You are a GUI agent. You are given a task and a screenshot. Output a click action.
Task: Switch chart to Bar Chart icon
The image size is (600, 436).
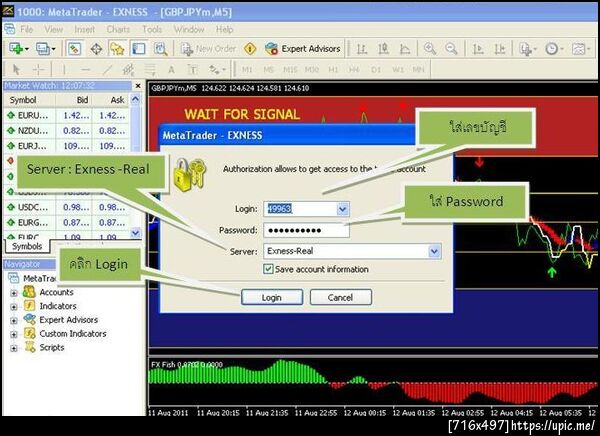tap(362, 49)
